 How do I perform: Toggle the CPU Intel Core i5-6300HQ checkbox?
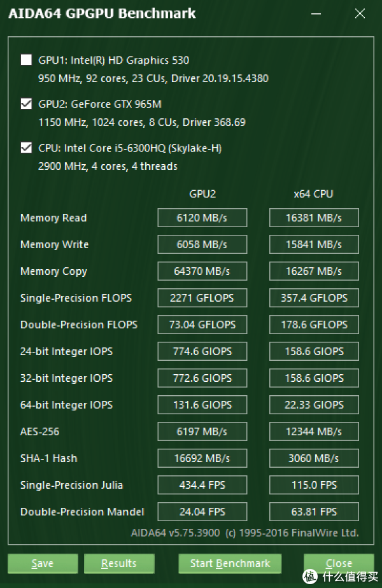[26, 148]
